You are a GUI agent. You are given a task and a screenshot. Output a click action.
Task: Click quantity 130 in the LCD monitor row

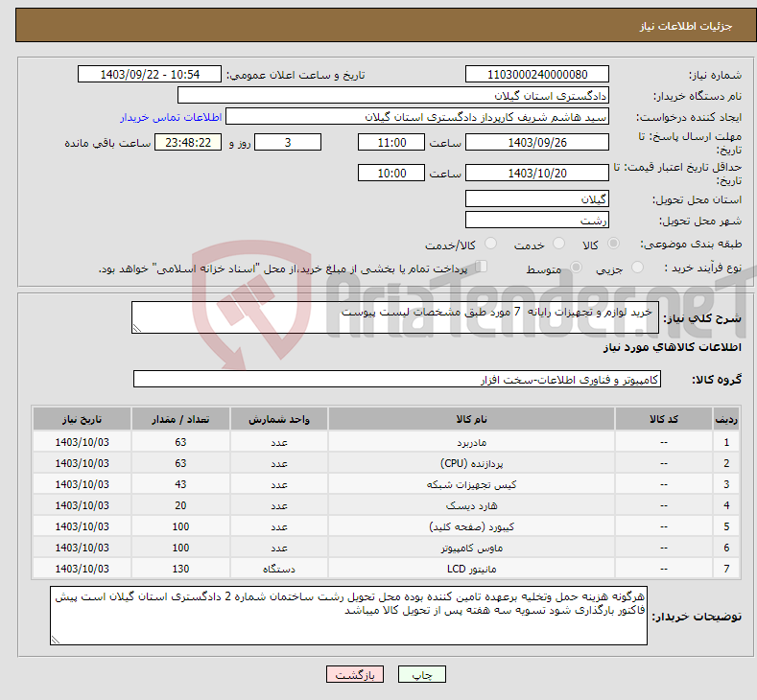coord(180,570)
